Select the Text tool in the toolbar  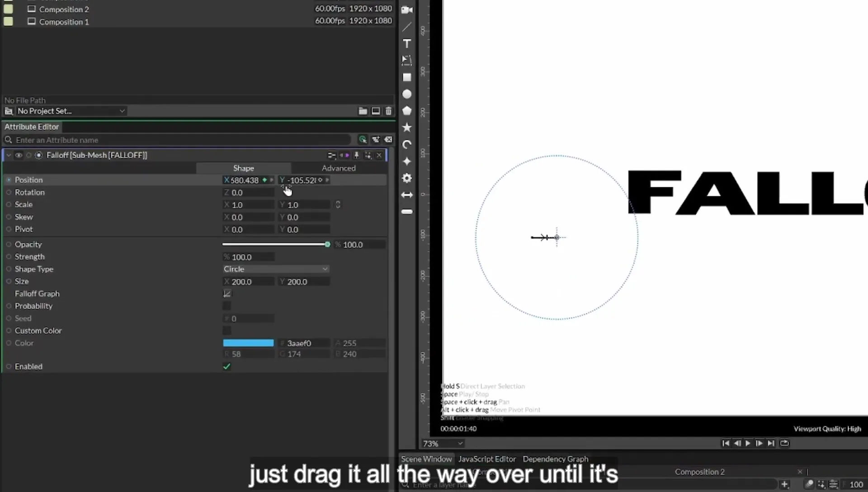tap(407, 43)
